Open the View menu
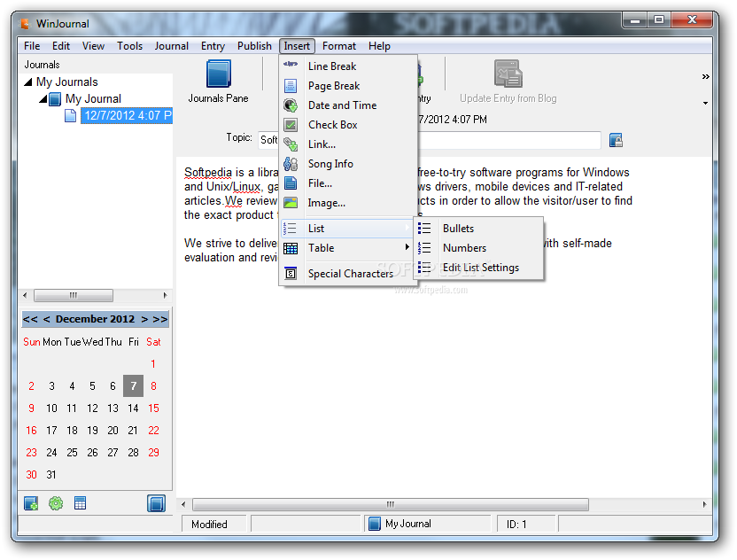The width and height of the screenshot is (737, 560). click(x=93, y=46)
